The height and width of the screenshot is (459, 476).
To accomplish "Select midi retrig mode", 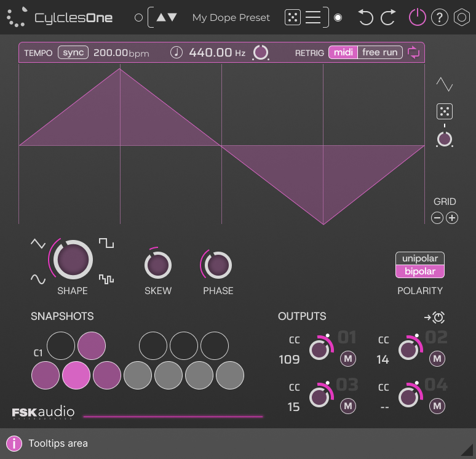I will 343,52.
